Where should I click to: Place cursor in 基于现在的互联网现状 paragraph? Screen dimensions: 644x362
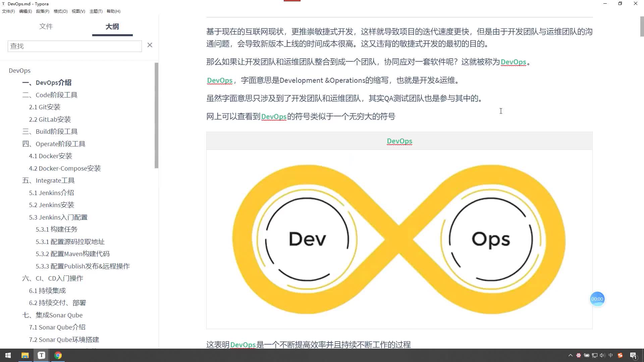click(399, 38)
